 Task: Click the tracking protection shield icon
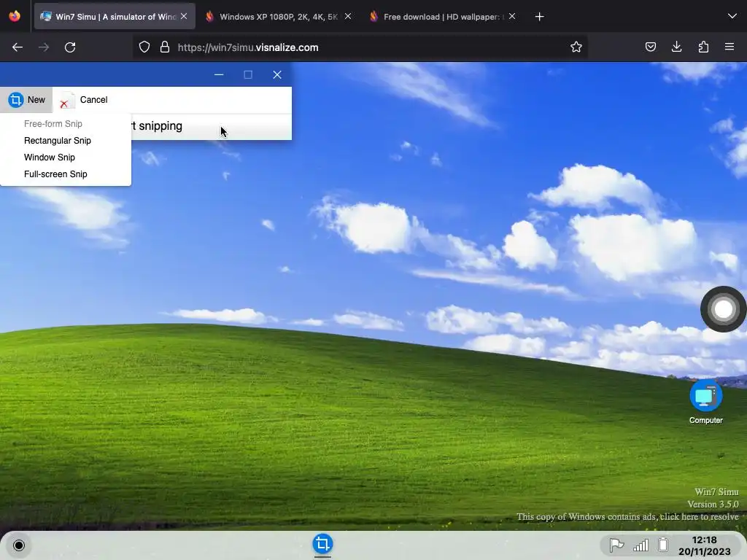(144, 47)
